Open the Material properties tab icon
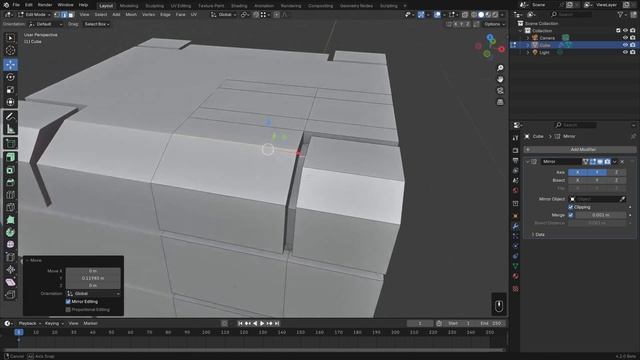Screen dimensions: 640x360 click(x=516, y=276)
